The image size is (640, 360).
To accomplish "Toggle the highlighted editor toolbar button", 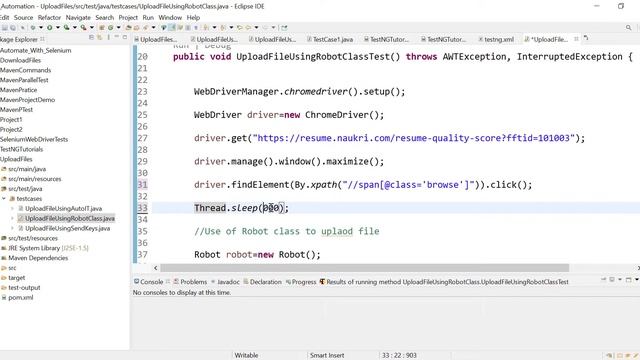I will click(x=171, y=27).
